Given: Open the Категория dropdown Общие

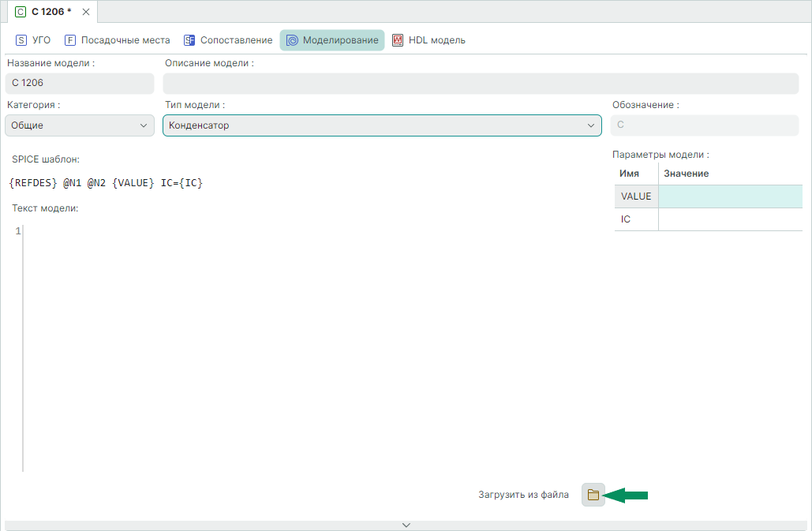Looking at the screenshot, I should [x=80, y=125].
